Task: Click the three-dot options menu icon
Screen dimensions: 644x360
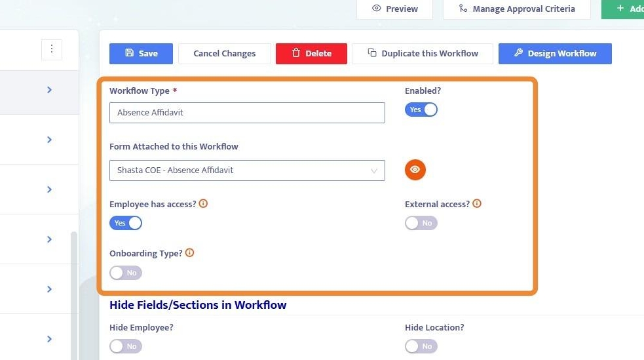Action: tap(51, 49)
